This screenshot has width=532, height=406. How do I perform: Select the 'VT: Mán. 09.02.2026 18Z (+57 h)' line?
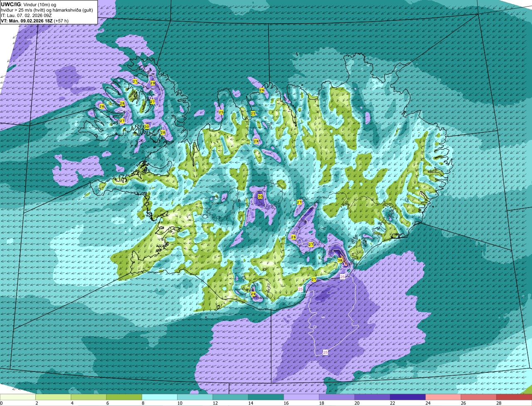tap(34, 21)
